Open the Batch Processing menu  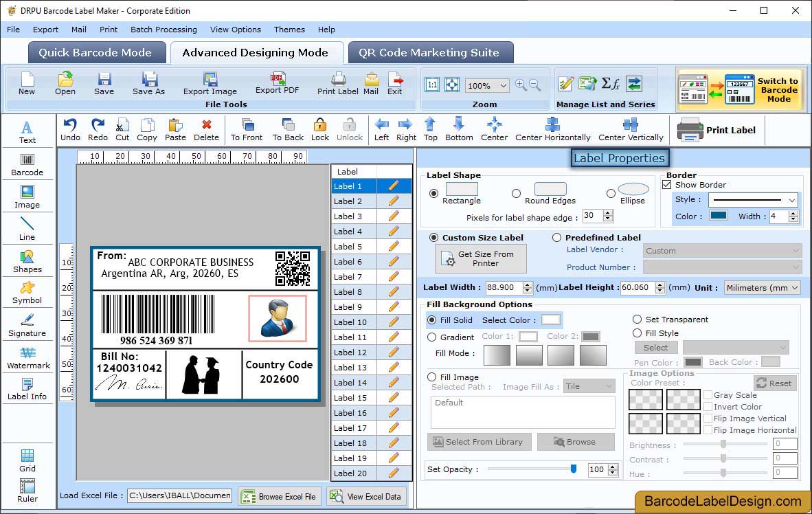pos(163,30)
